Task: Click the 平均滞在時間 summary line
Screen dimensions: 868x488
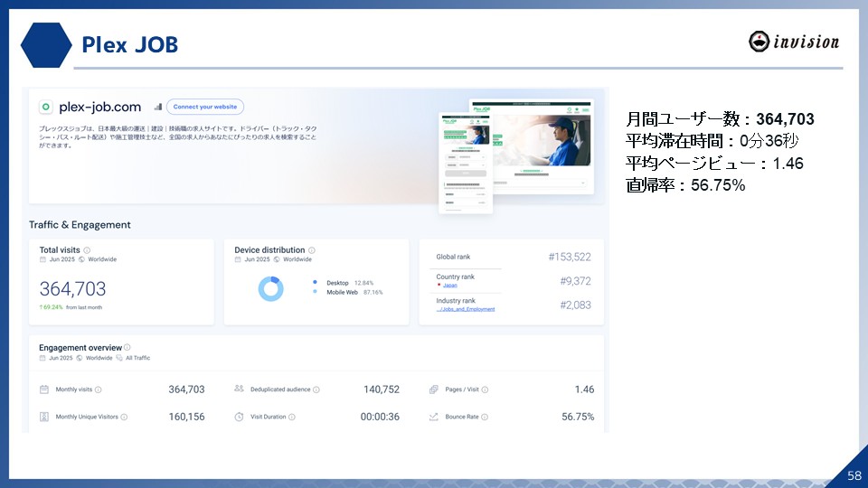Action: [x=712, y=141]
